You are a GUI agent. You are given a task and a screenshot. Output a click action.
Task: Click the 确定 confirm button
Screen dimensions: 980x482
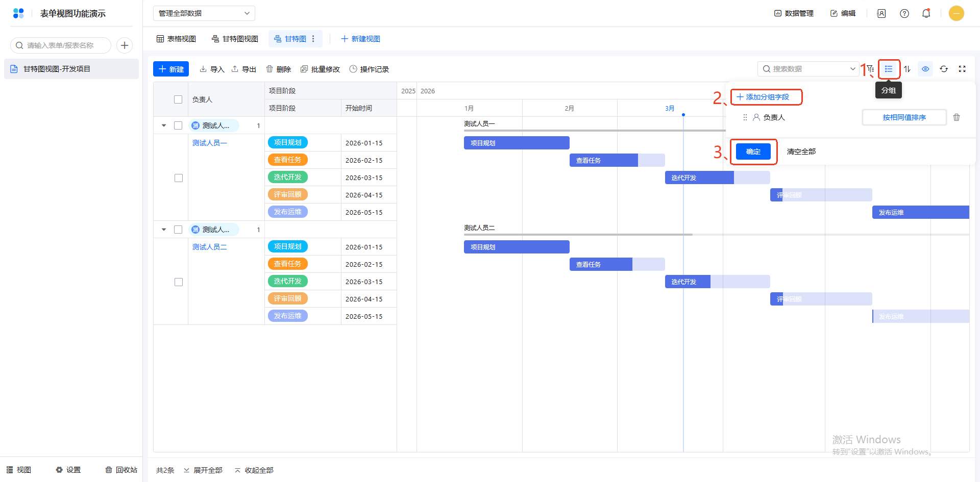pyautogui.click(x=753, y=151)
